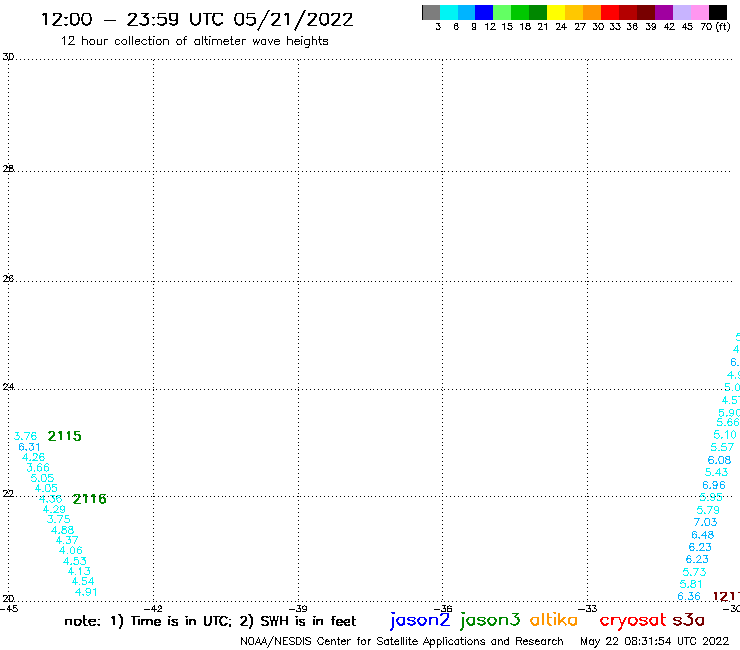Click wave height value 4.37
The image size is (740, 650).
coord(67,540)
